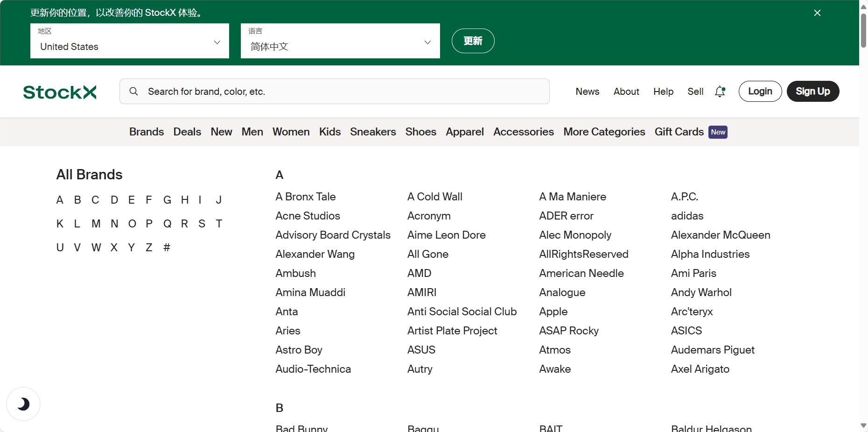Jump to brands starting with M
The width and height of the screenshot is (868, 432).
click(x=96, y=224)
